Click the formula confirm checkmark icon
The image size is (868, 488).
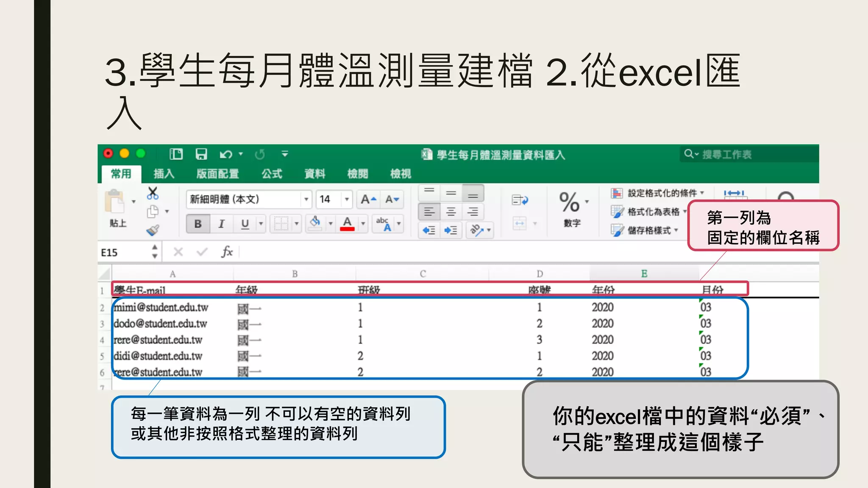click(x=202, y=252)
